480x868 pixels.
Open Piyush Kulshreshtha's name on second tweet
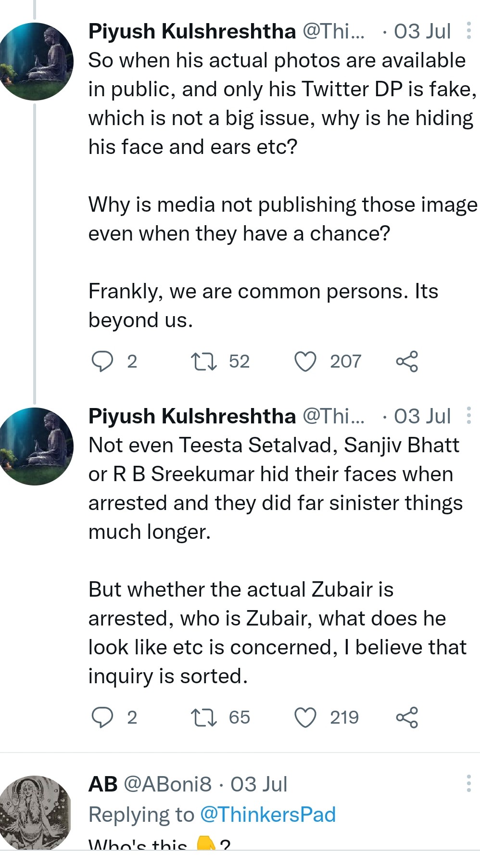[192, 416]
